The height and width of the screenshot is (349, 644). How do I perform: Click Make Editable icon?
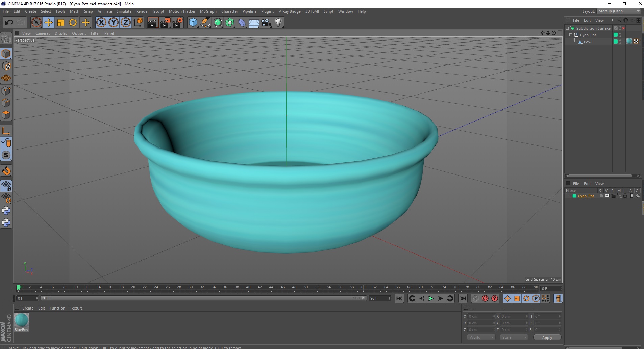[6, 38]
